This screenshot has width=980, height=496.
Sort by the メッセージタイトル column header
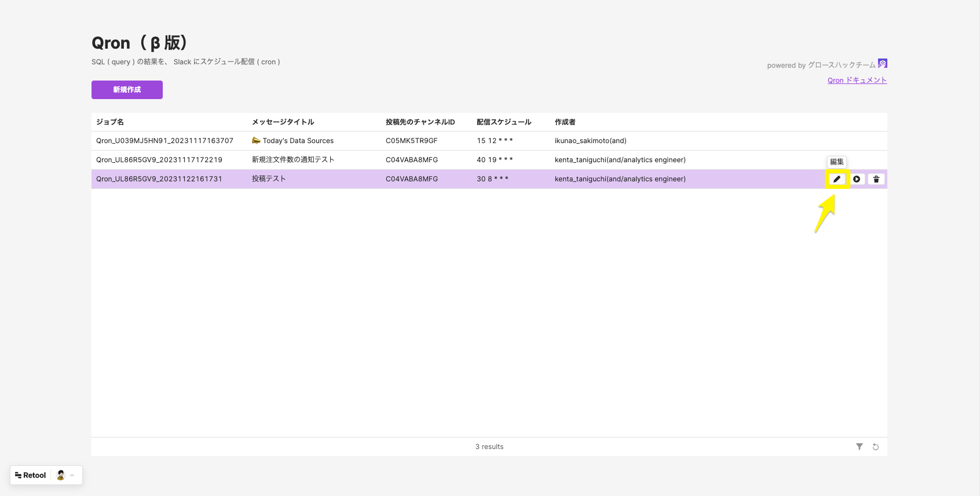[x=283, y=122]
